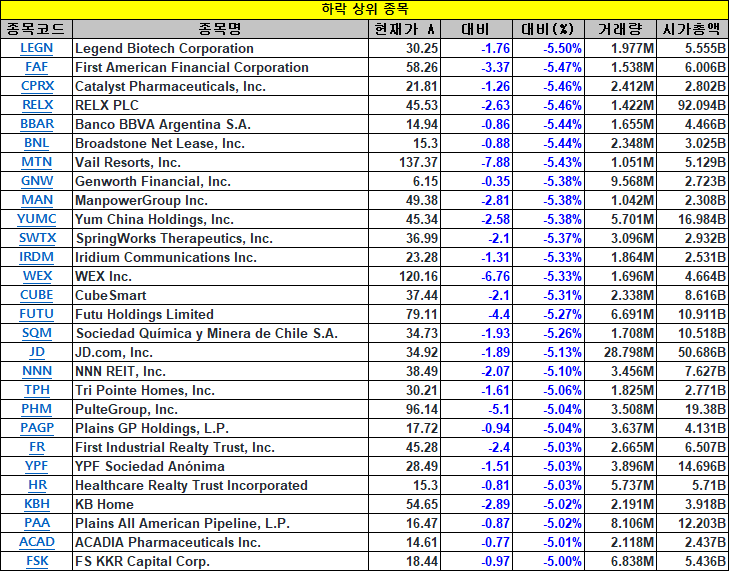Select the Genworth Financial, Inc. cell
Screen dimensions: 729x571
point(220,181)
